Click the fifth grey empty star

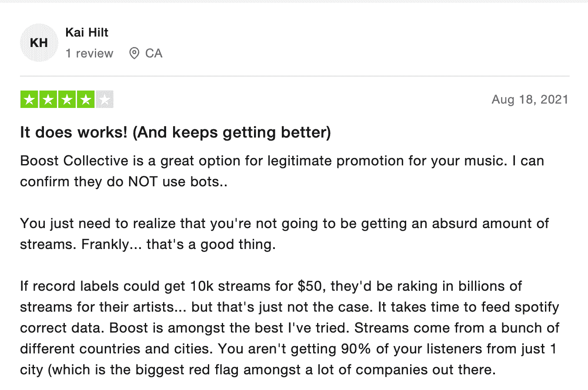[104, 100]
